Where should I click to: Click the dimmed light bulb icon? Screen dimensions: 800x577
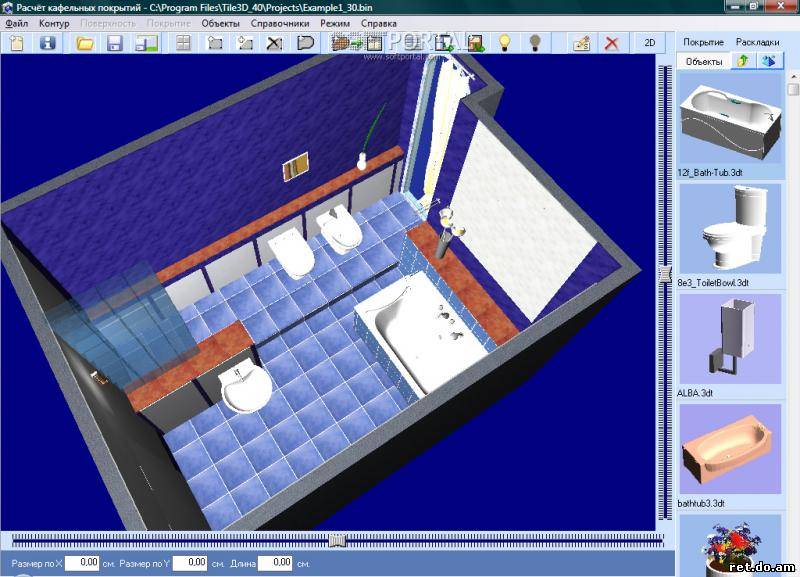click(x=535, y=43)
